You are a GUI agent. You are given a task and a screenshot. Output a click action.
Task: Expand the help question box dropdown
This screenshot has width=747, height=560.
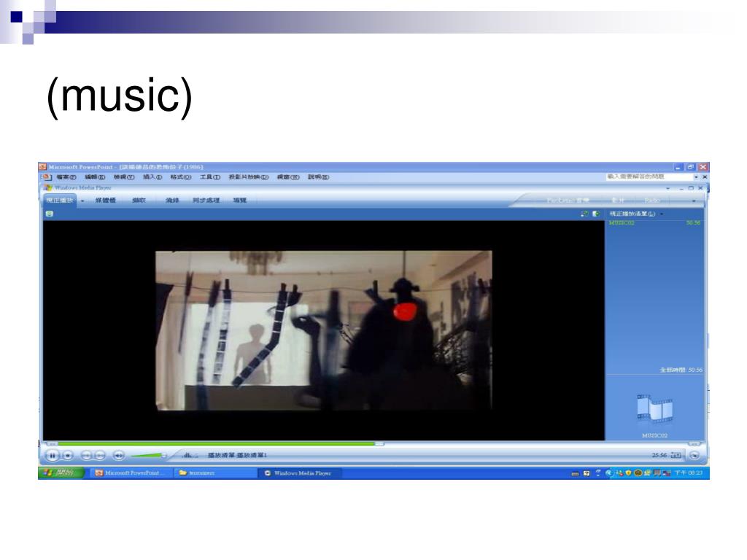tap(696, 176)
